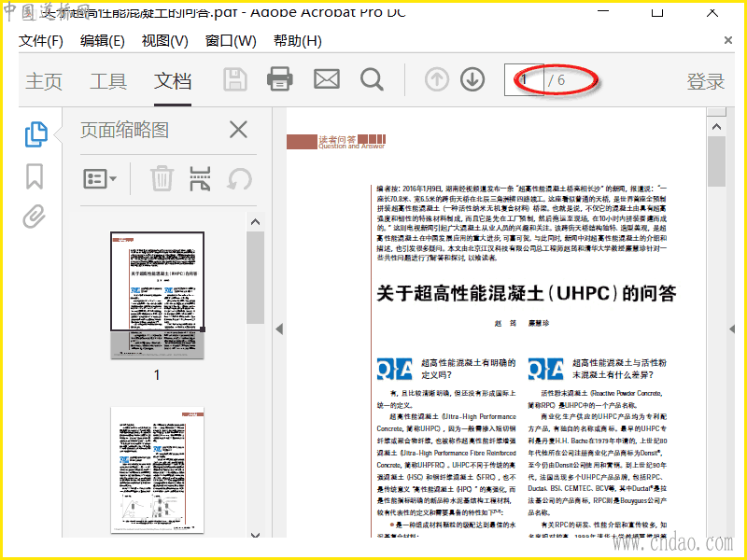Viewport: 747px width, 560px height.
Task: Click the 读者问答 header label
Action: pos(337,139)
